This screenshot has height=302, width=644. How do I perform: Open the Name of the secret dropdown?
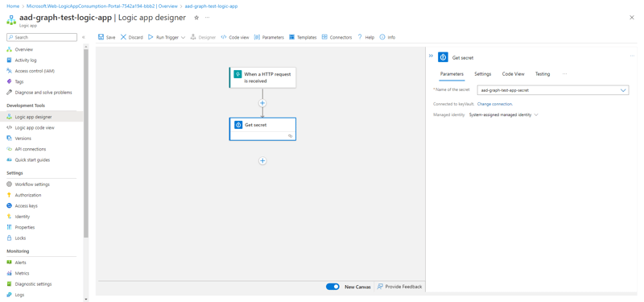point(553,90)
